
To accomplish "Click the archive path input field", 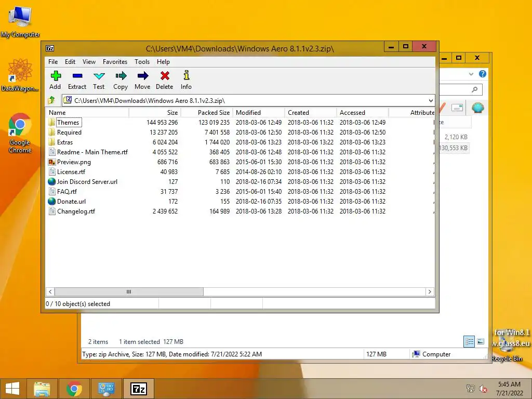I will 248,100.
